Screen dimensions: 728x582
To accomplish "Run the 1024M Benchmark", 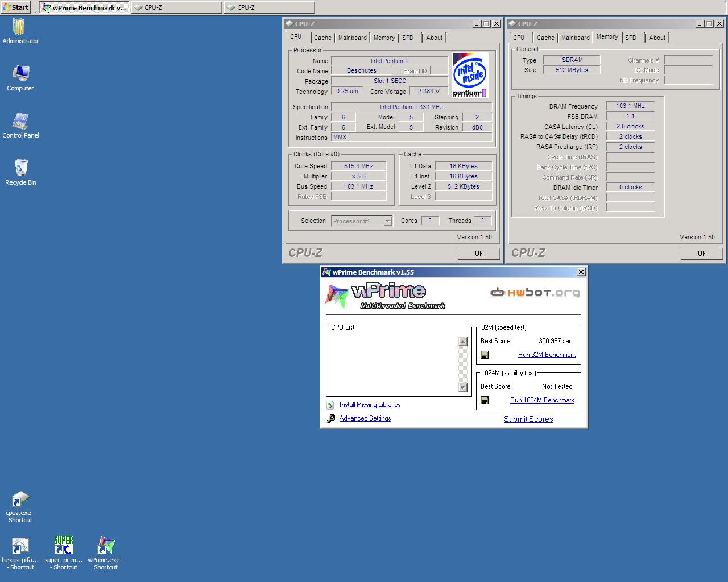I will [542, 400].
